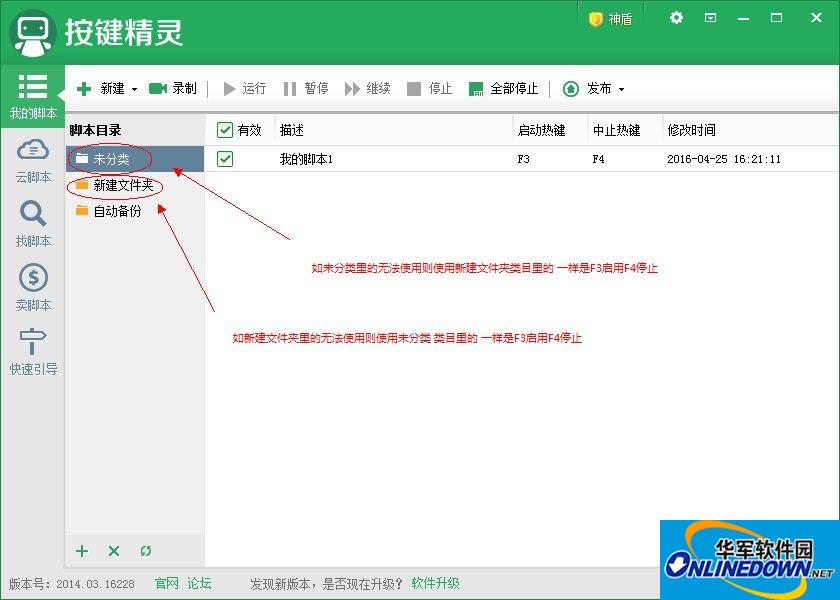The width and height of the screenshot is (840, 600).
Task: Switch to 我的脚本 tab
Action: [32, 97]
